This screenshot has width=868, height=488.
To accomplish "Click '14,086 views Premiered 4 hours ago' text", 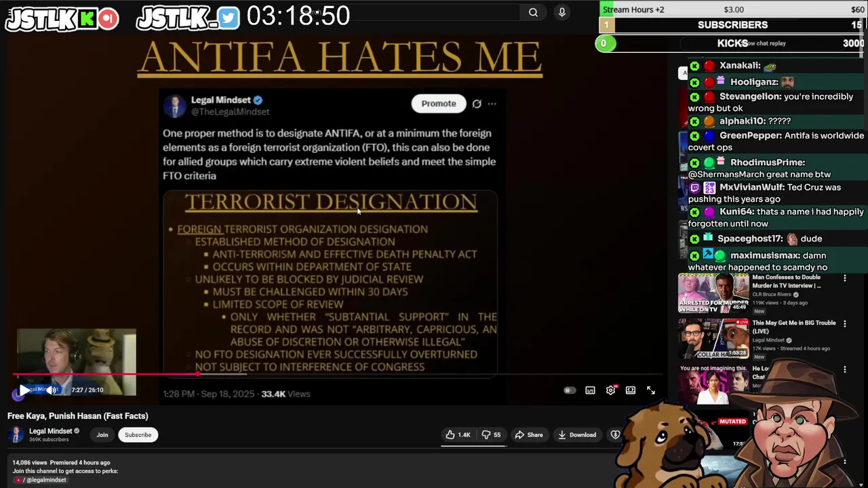I will point(61,463).
